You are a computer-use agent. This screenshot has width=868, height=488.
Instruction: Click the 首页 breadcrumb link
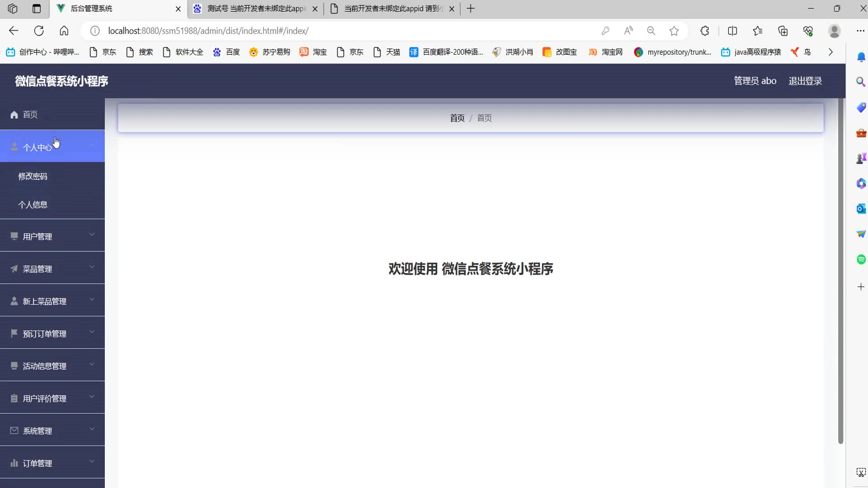pyautogui.click(x=457, y=118)
